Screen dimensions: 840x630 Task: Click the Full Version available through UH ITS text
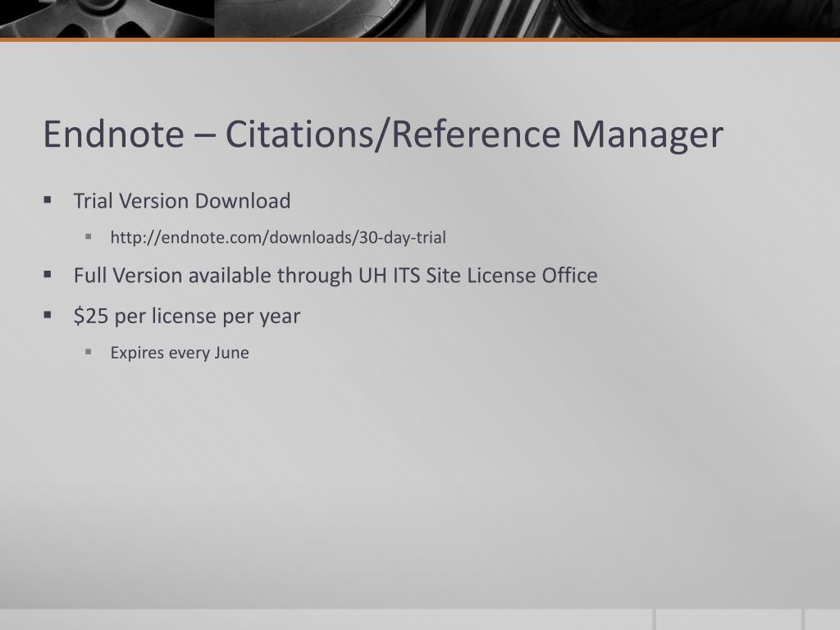[336, 276]
